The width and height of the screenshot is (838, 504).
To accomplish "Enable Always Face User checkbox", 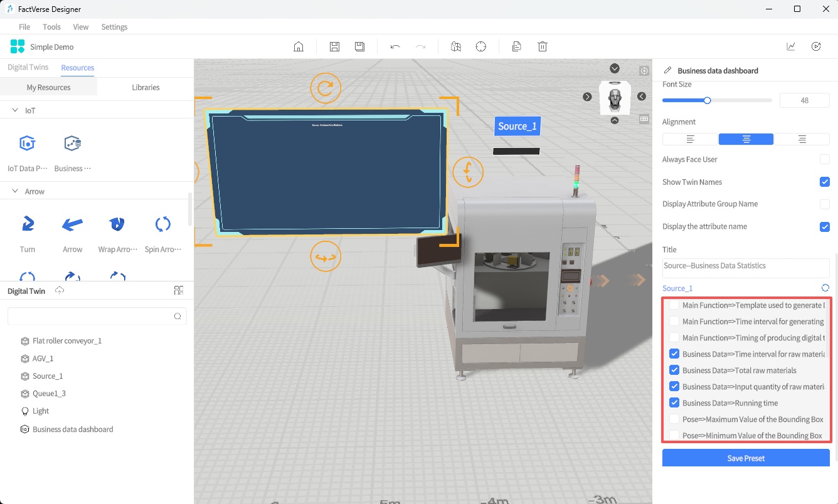I will pyautogui.click(x=825, y=159).
